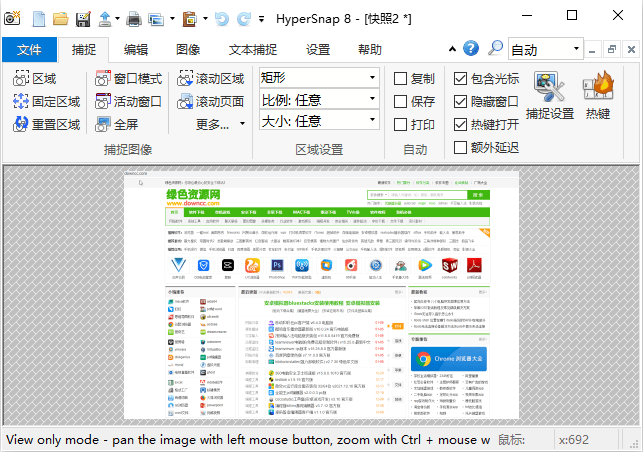Open the 大小: 任意 size dropdown
Screen dimensions: 643x452
(319, 120)
